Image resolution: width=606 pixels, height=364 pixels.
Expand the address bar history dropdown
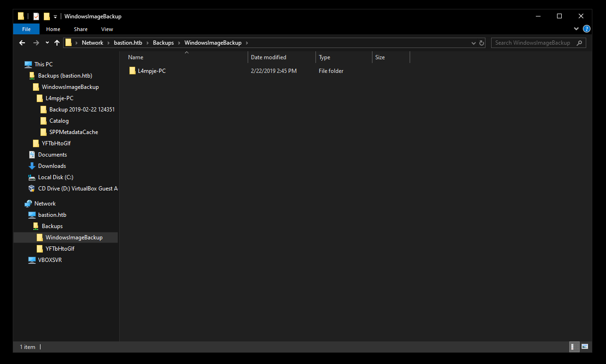point(474,43)
